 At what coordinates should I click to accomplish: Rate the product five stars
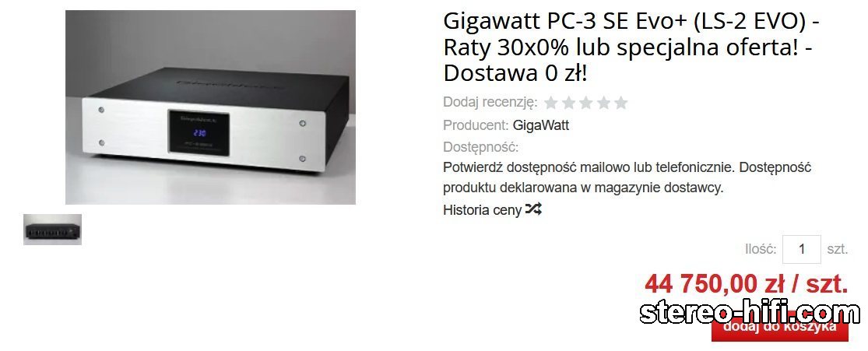621,103
